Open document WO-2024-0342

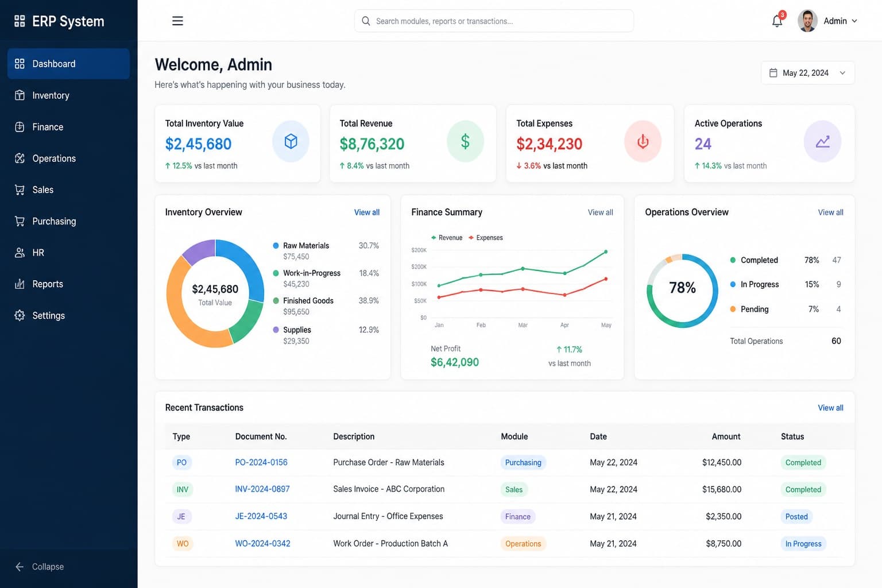point(262,543)
